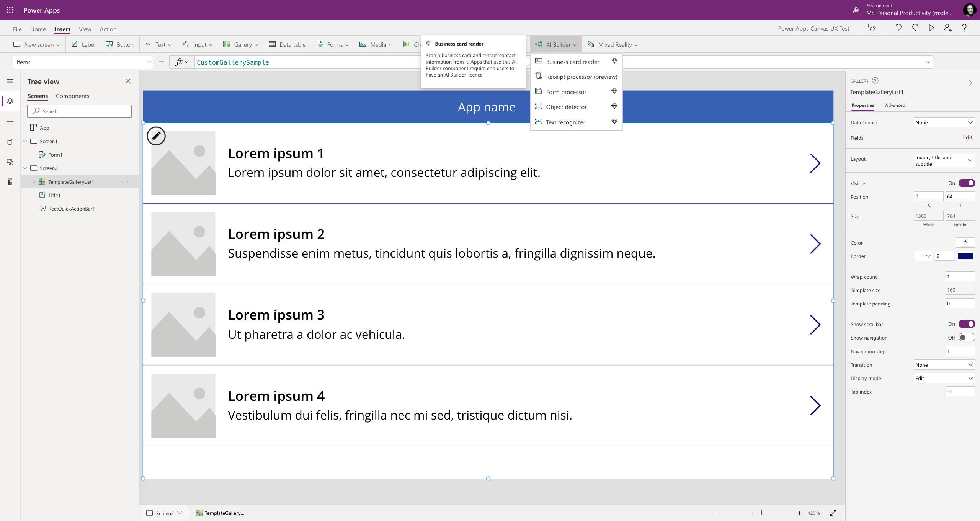980x521 pixels.
Task: Redo the last action
Action: (915, 28)
